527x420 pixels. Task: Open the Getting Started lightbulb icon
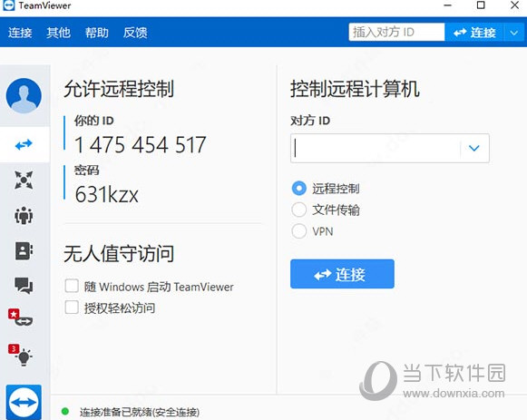coord(21,355)
